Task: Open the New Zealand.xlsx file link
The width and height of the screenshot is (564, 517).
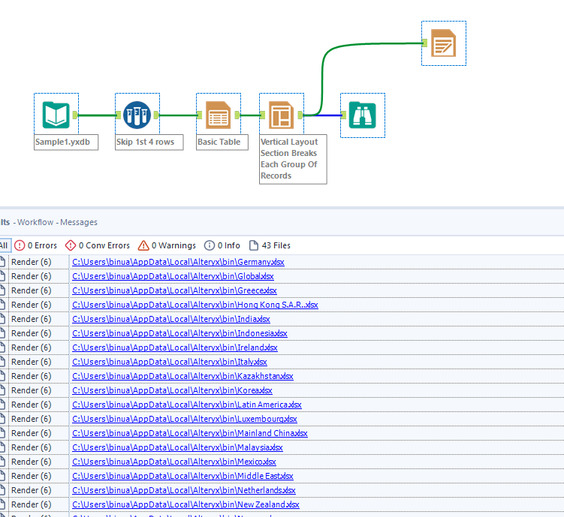Action: point(186,505)
